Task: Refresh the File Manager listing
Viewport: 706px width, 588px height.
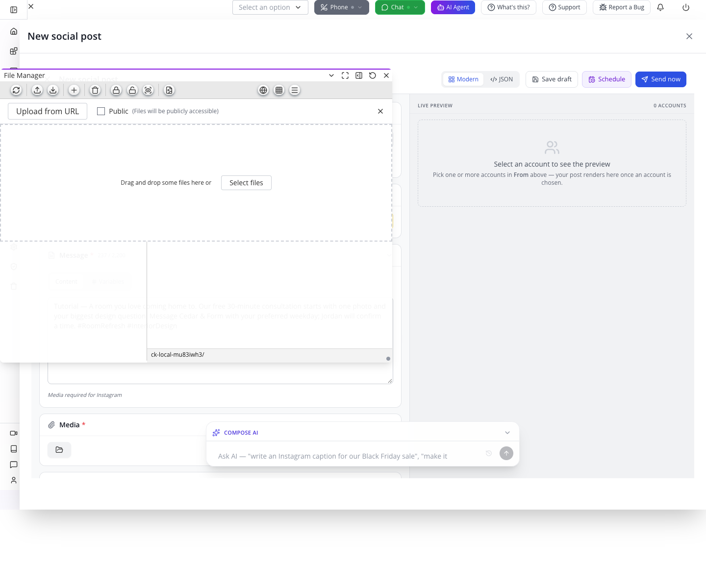Action: tap(16, 90)
